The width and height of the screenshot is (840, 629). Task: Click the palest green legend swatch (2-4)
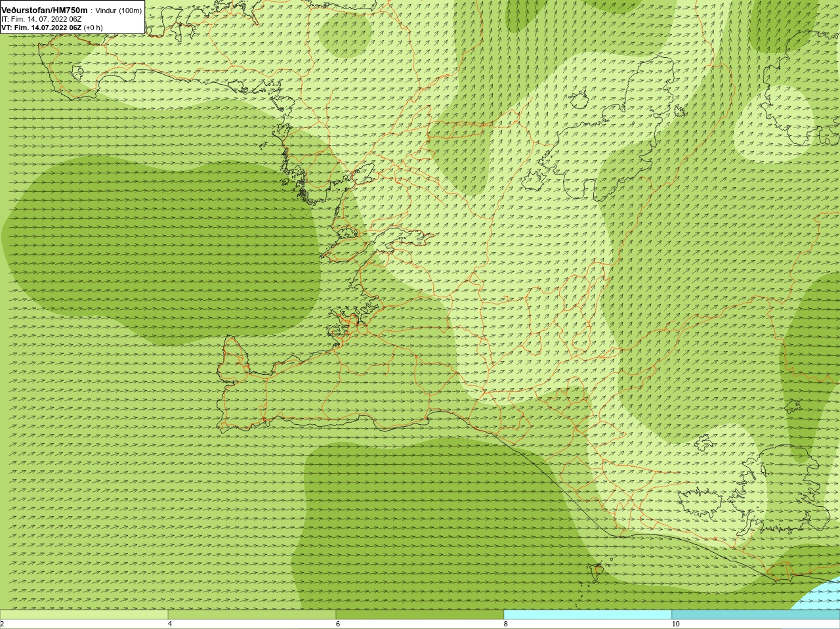coord(84,615)
